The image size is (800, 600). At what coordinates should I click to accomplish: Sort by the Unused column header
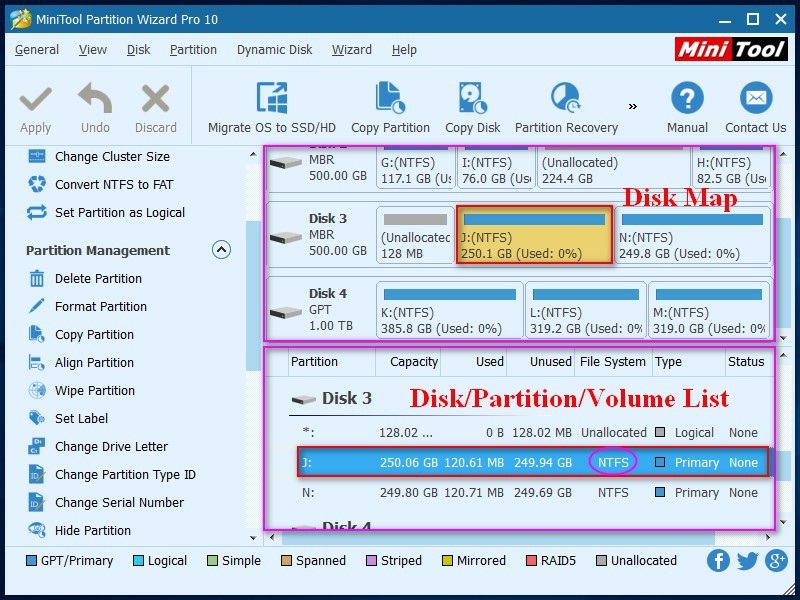pyautogui.click(x=540, y=362)
